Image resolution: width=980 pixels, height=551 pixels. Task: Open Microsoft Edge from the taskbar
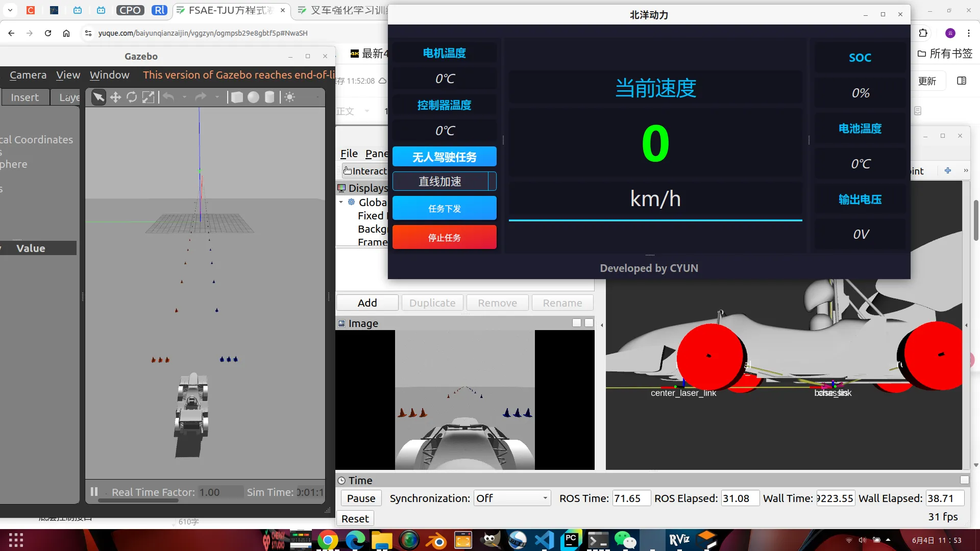(356, 540)
